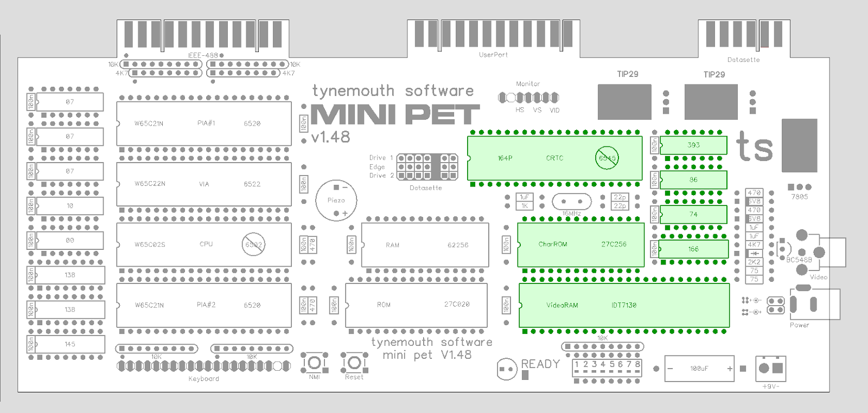
Task: Click the large ts logo
Action: point(754,146)
